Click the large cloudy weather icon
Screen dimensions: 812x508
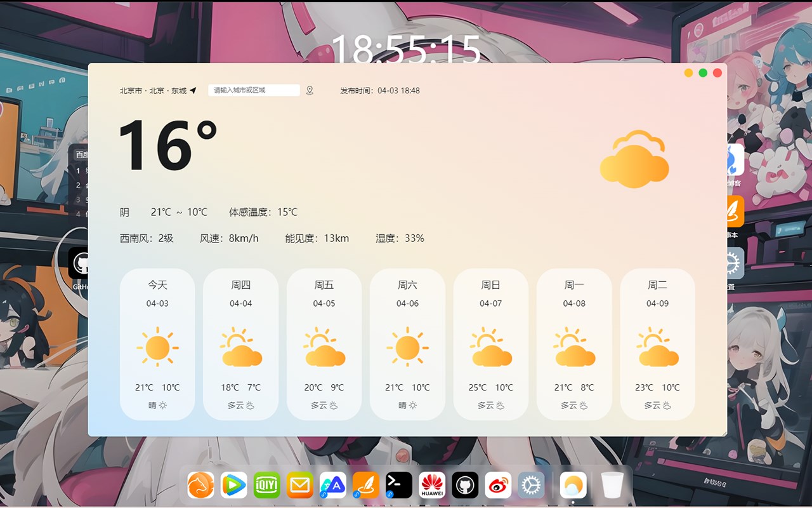[x=634, y=159]
